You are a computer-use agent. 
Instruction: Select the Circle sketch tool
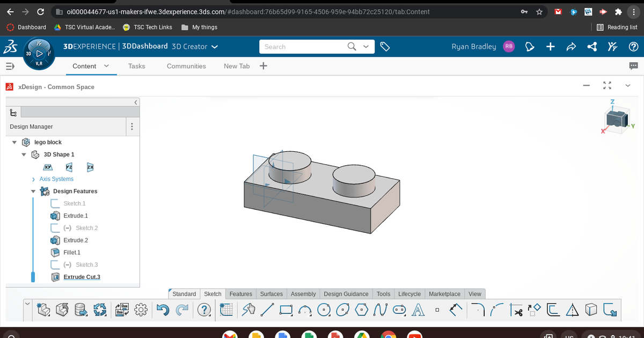point(324,310)
